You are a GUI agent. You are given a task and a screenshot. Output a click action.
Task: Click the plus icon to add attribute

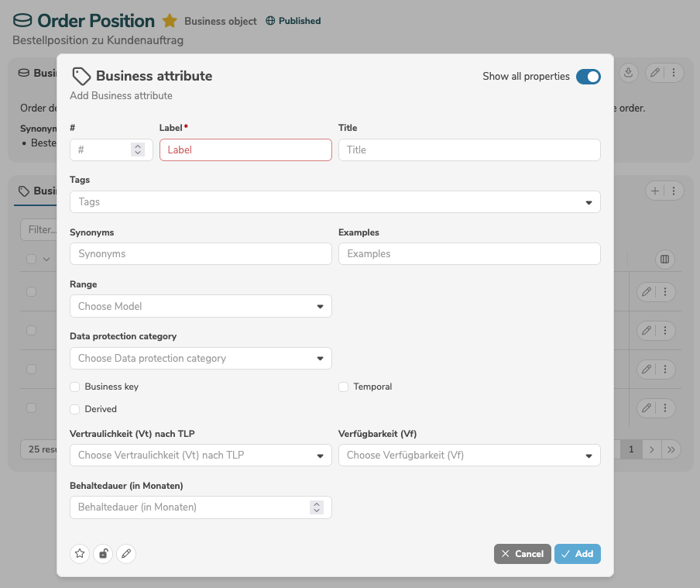click(x=655, y=191)
